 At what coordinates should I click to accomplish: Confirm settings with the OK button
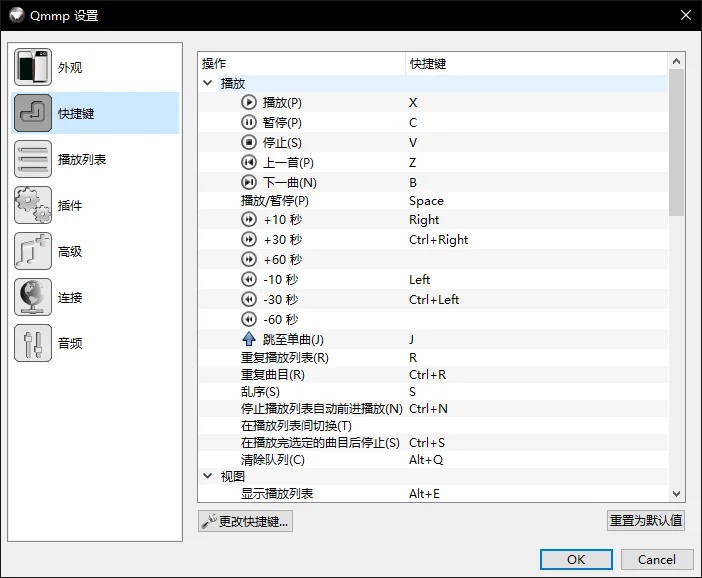(x=576, y=559)
